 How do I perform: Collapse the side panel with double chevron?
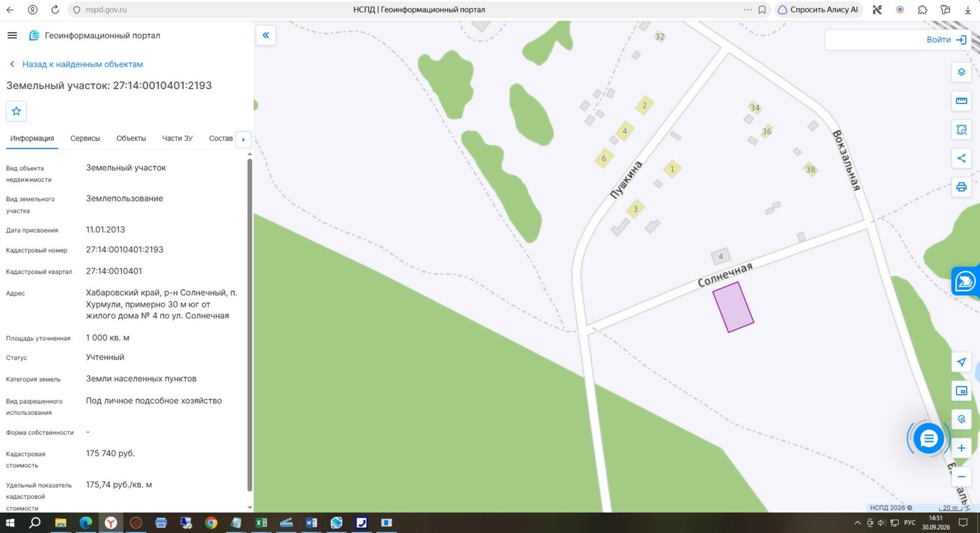[x=266, y=35]
